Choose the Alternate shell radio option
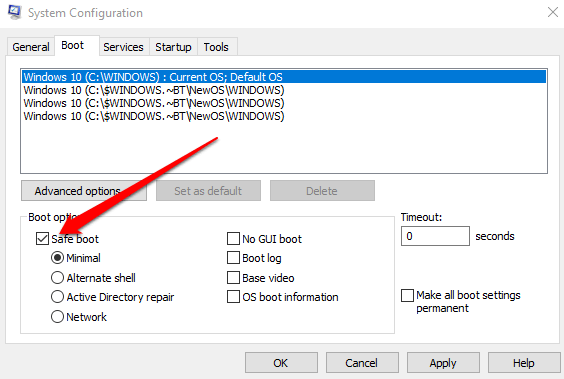This screenshot has width=564, height=379. click(x=57, y=278)
